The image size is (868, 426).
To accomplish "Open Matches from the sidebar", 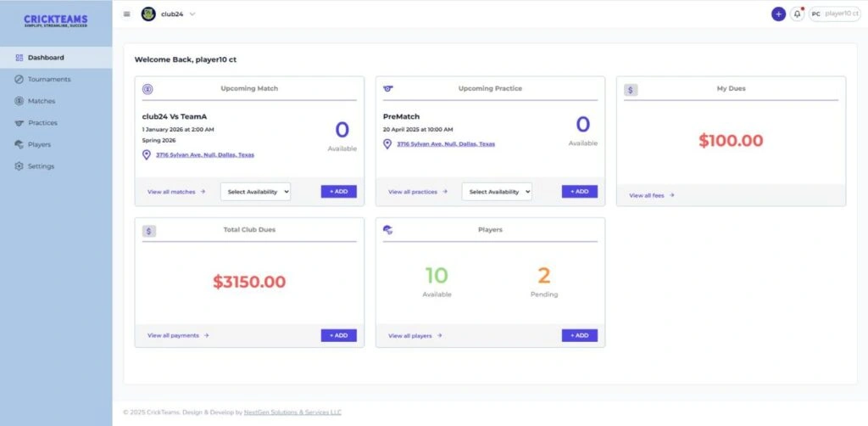I will coord(41,101).
